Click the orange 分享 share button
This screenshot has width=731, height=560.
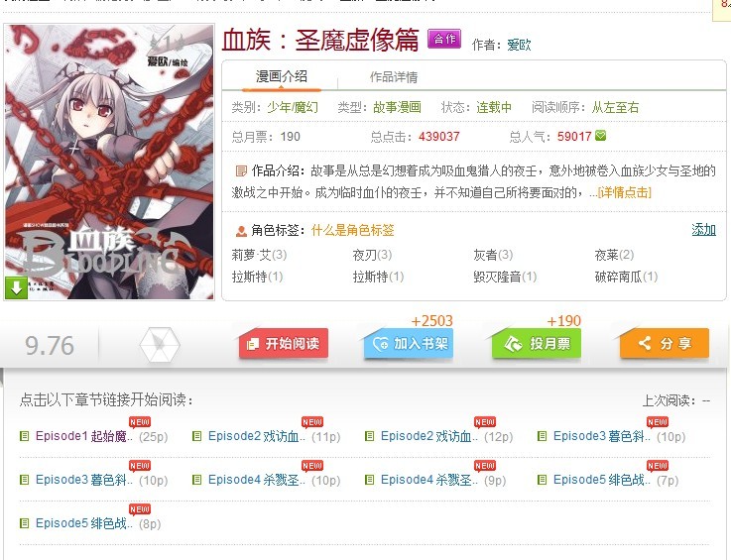pos(665,344)
